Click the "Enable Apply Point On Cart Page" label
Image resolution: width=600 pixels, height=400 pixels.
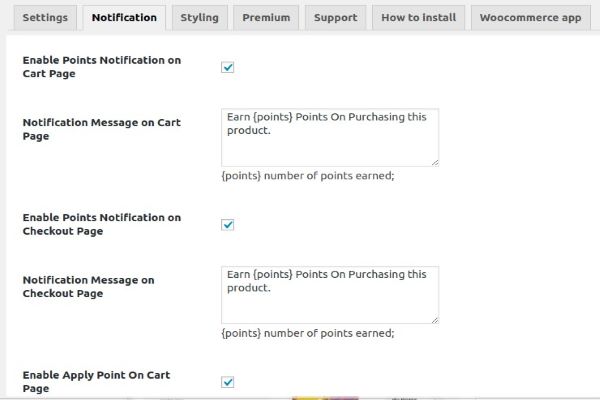(95, 381)
